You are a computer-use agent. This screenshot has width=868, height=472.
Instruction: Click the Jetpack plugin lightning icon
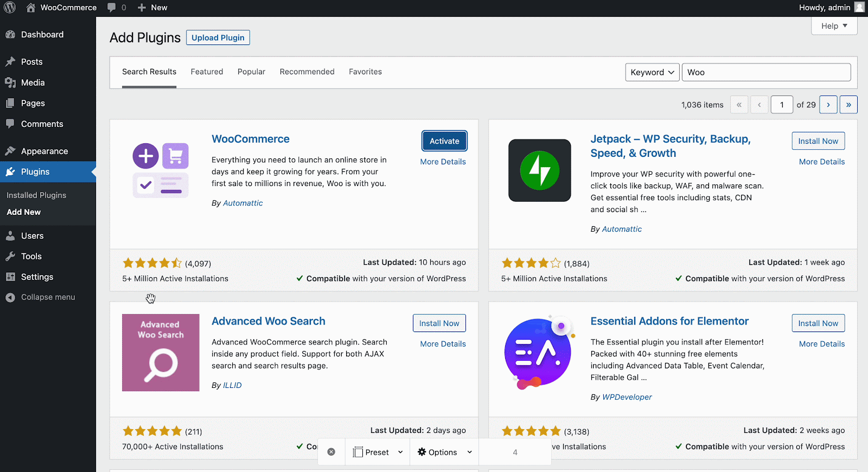[539, 170]
